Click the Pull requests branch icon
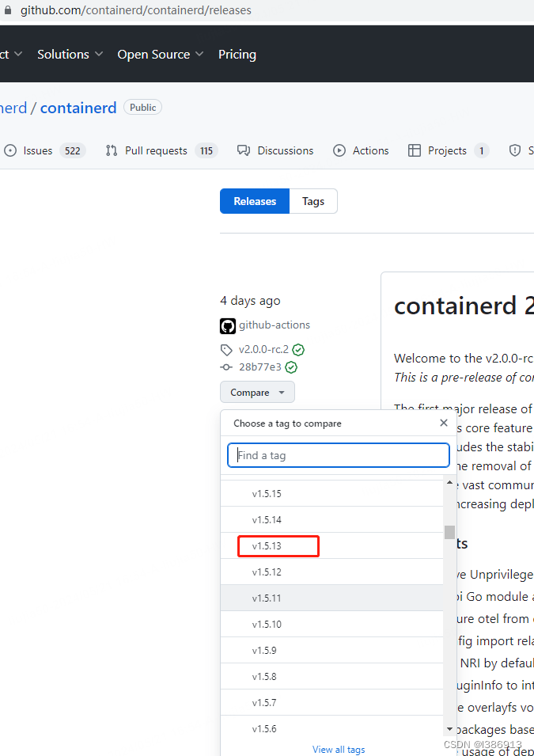Image resolution: width=534 pixels, height=756 pixels. click(x=112, y=150)
